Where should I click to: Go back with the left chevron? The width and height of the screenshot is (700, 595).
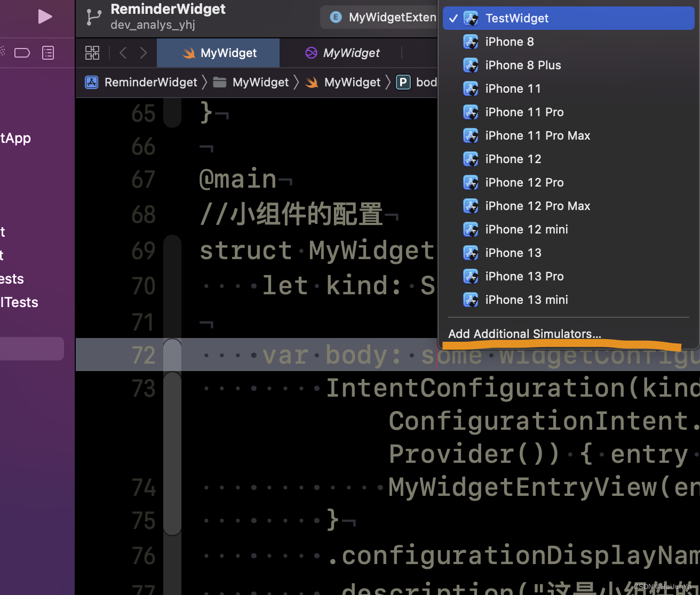[x=123, y=52]
